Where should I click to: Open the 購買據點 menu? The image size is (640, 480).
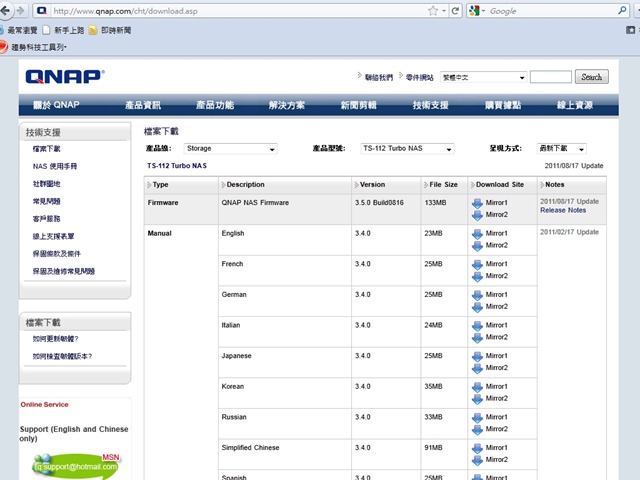pyautogui.click(x=502, y=105)
